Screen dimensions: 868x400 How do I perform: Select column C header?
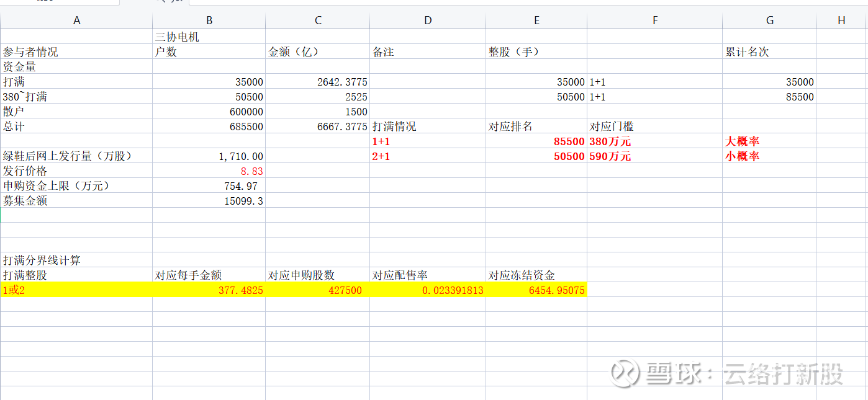point(317,20)
